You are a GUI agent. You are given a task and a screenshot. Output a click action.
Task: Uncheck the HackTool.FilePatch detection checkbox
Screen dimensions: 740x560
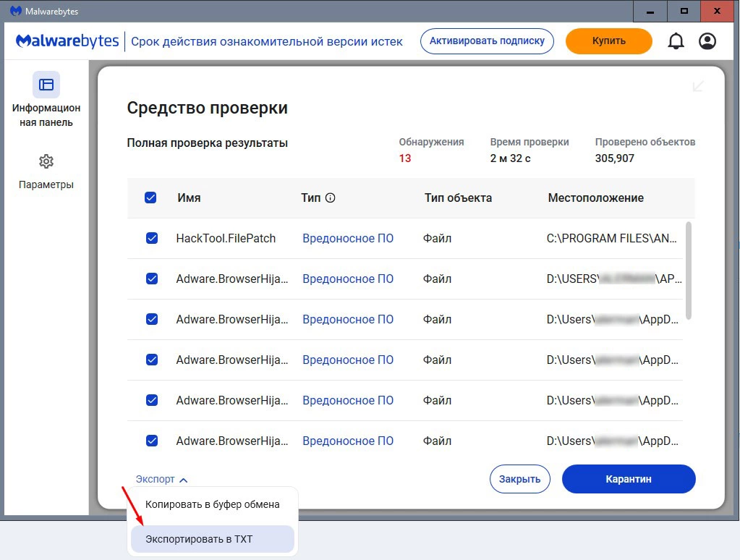152,238
